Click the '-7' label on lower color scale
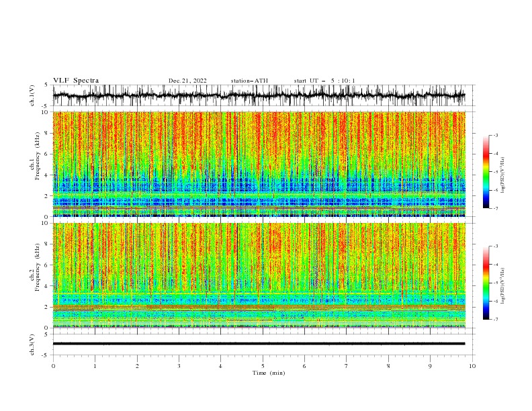Viewport: 532px width, 411px height. 495,319
